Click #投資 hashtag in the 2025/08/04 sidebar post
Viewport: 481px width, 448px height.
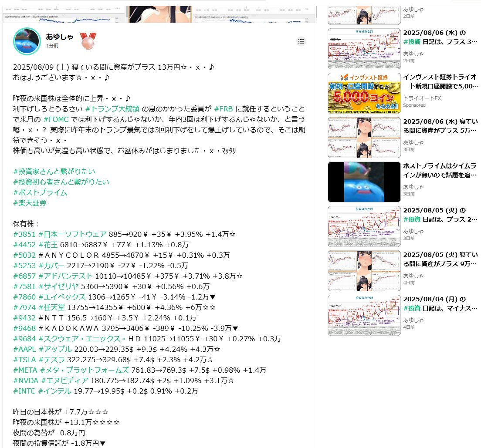tap(412, 308)
